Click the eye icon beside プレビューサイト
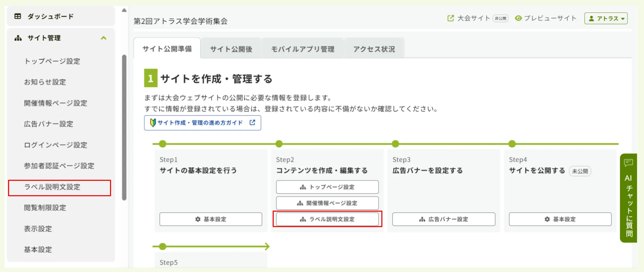This screenshot has width=644, height=272. [x=518, y=18]
